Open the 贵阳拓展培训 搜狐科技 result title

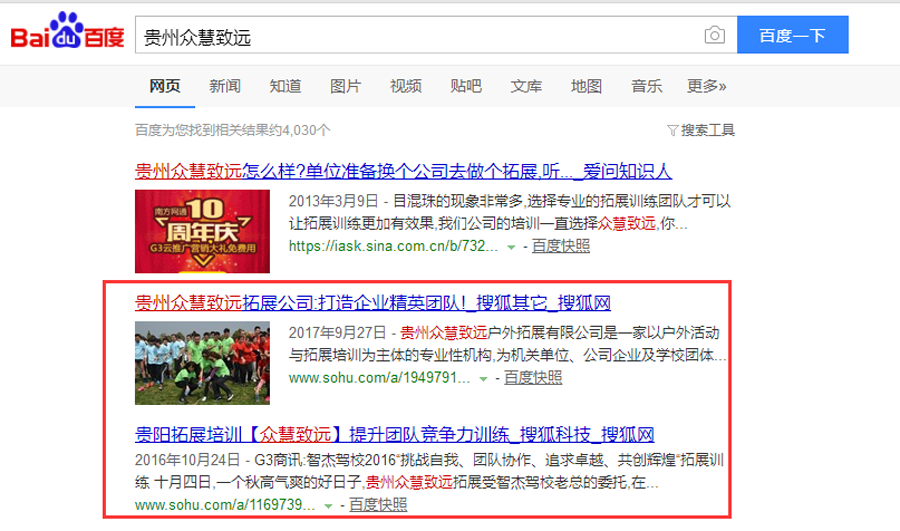(395, 435)
